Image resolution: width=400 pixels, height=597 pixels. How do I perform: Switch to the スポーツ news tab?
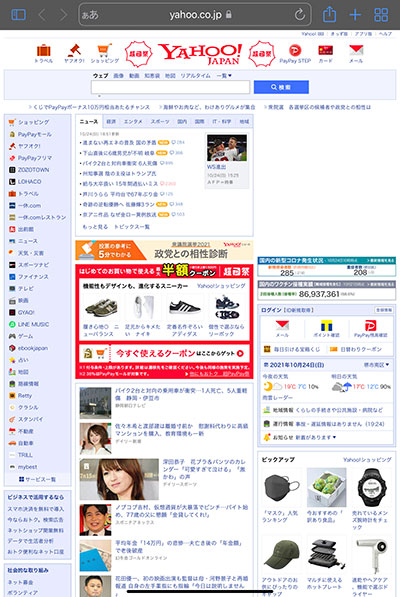pyautogui.click(x=160, y=121)
